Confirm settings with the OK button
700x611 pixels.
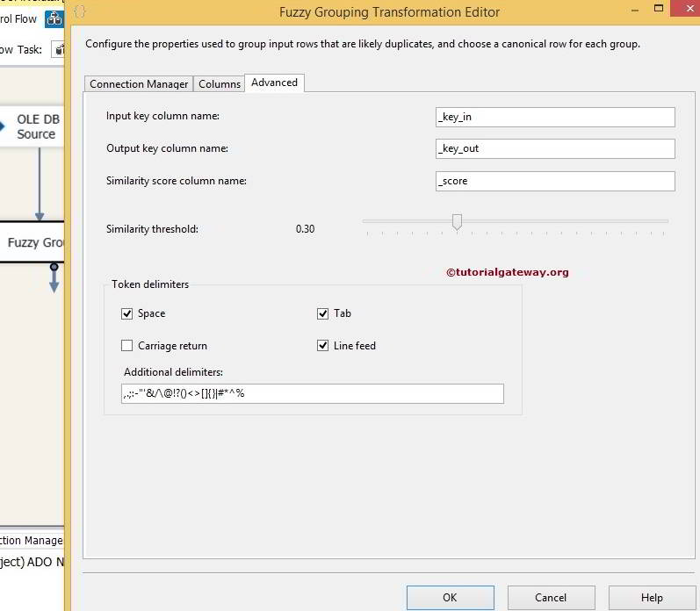(450, 598)
